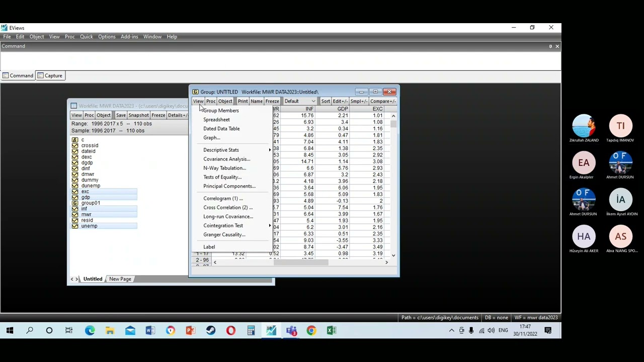Open Granger Causality... menu entry

[x=224, y=235]
